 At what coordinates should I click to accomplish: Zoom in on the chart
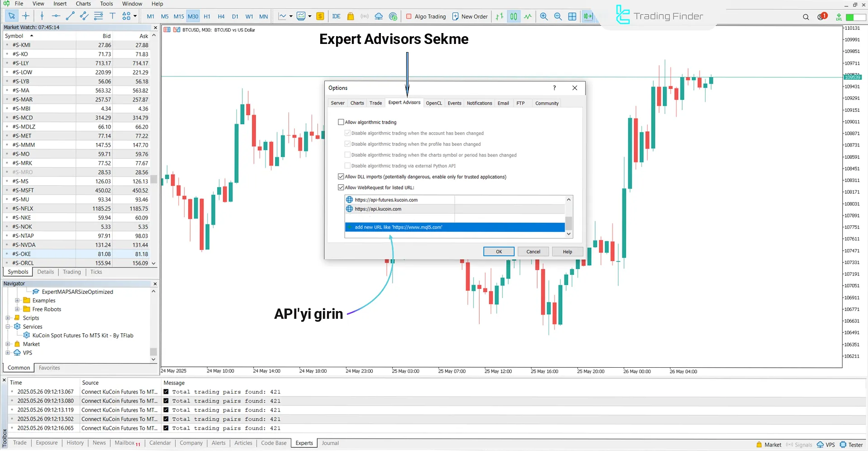544,16
